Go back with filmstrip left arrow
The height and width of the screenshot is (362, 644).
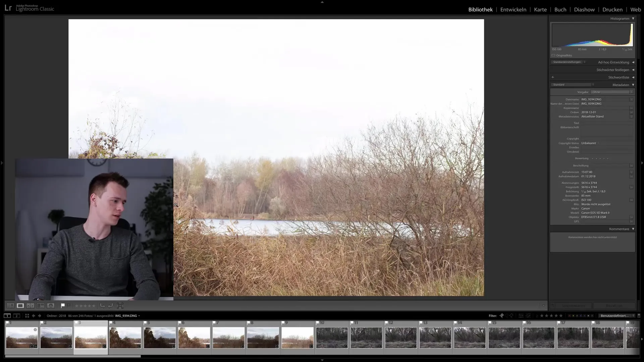(x=34, y=316)
